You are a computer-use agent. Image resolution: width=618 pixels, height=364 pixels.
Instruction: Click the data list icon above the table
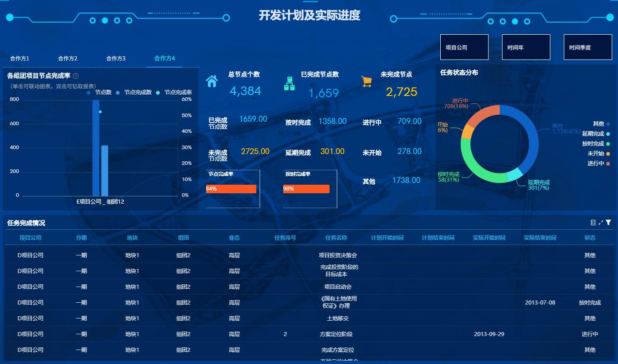[x=594, y=222]
